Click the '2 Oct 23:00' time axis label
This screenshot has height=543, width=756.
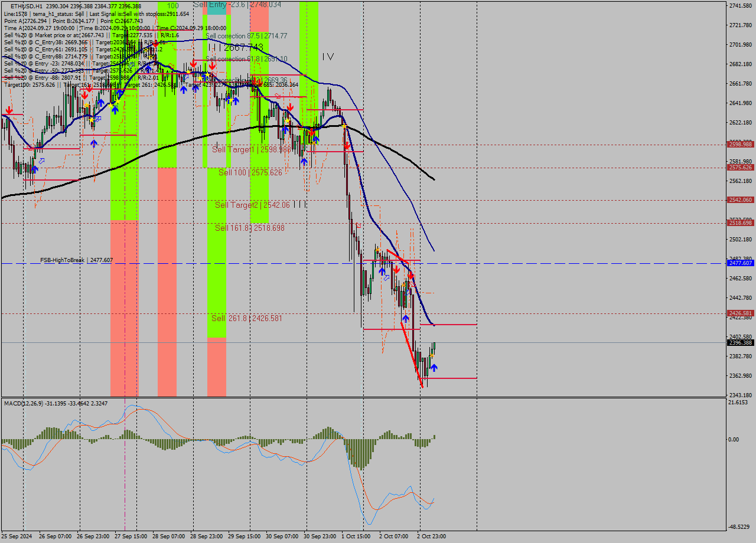(432, 537)
